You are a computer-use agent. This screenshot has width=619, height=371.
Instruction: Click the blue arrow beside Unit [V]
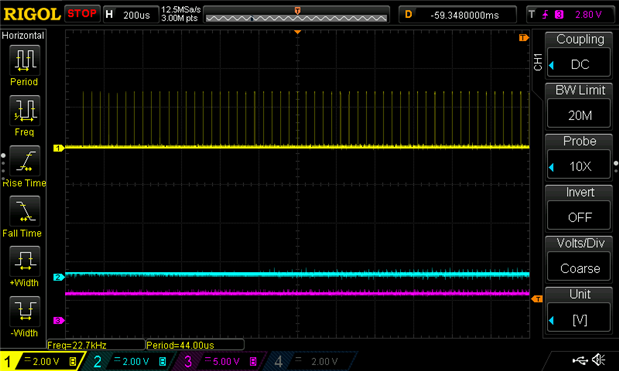551,320
